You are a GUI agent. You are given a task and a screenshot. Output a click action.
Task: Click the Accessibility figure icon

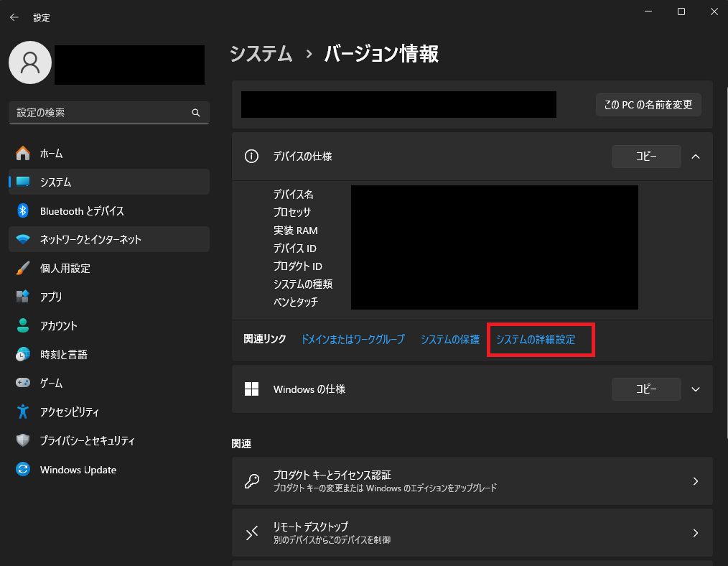pos(23,412)
